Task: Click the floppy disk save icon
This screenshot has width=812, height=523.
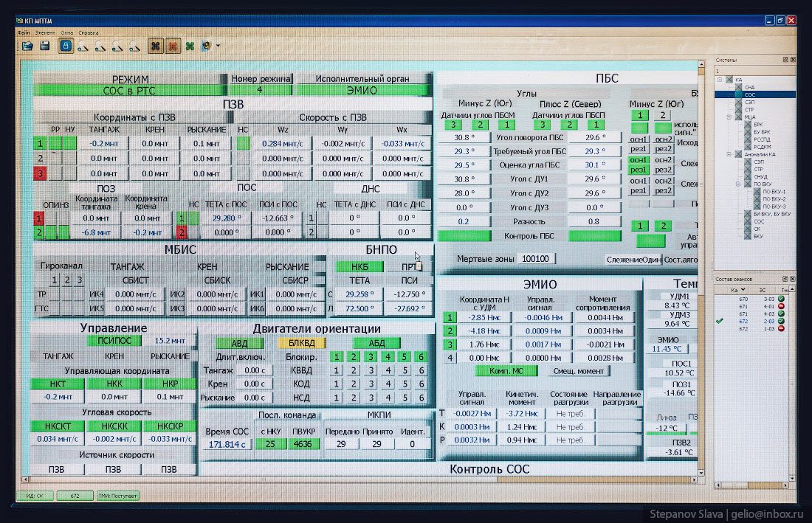Action: (44, 46)
